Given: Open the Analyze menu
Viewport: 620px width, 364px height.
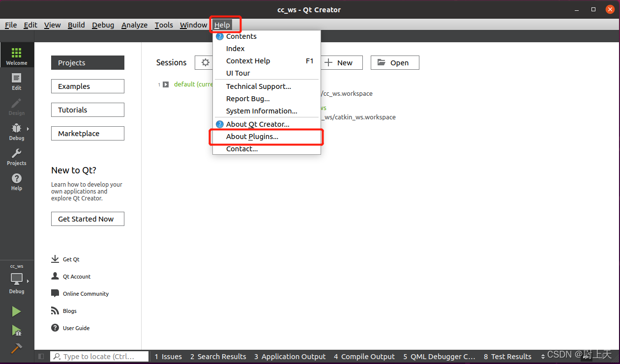Looking at the screenshot, I should click(x=134, y=25).
